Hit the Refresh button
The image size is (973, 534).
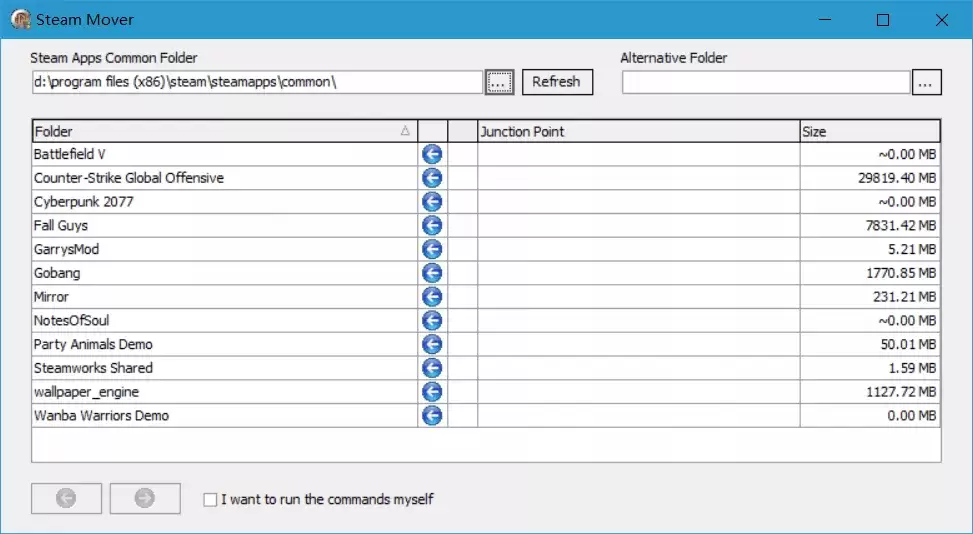click(557, 82)
